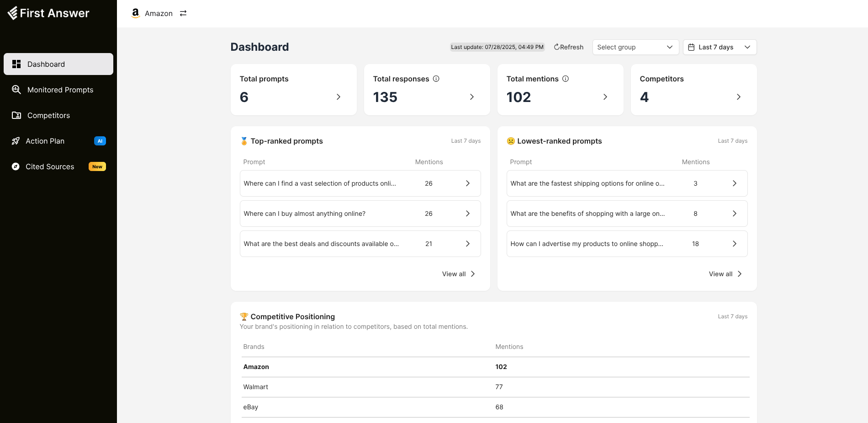The image size is (868, 423).
Task: Open the Last 7 days date dropdown
Action: click(x=720, y=47)
